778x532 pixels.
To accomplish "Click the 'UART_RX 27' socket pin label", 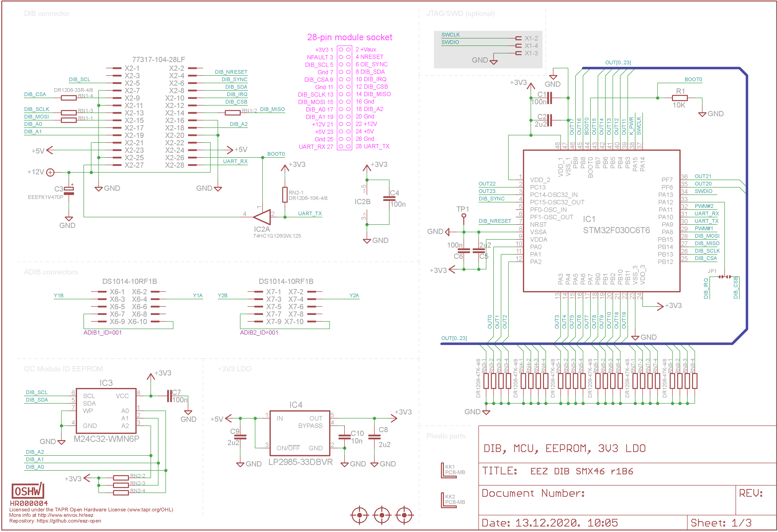I will coord(316,147).
